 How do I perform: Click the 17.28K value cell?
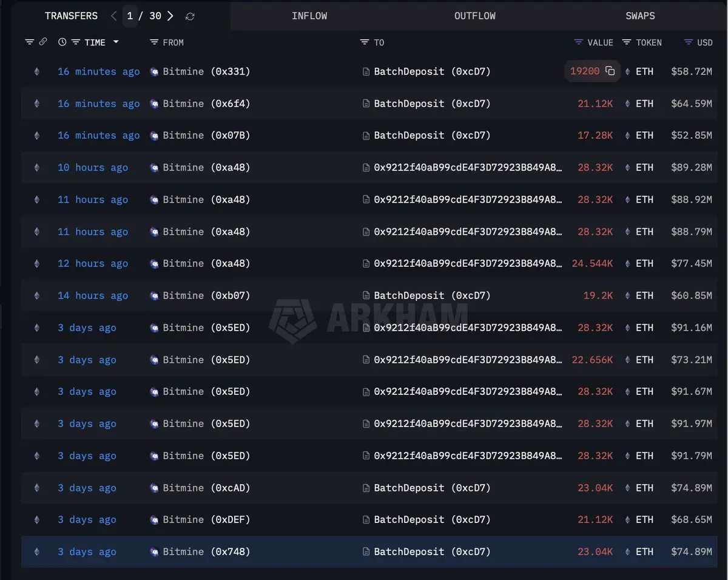coord(595,135)
